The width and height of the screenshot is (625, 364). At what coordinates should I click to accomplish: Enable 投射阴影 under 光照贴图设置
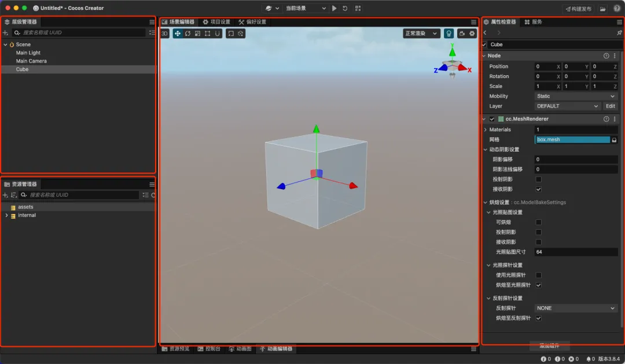point(539,232)
